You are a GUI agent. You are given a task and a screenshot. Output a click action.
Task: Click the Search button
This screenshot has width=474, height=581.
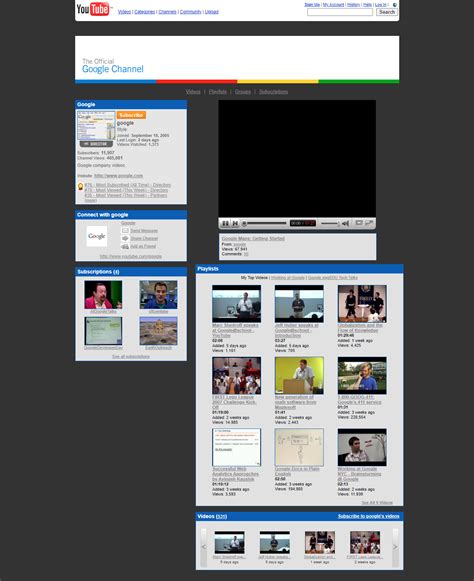(x=387, y=12)
